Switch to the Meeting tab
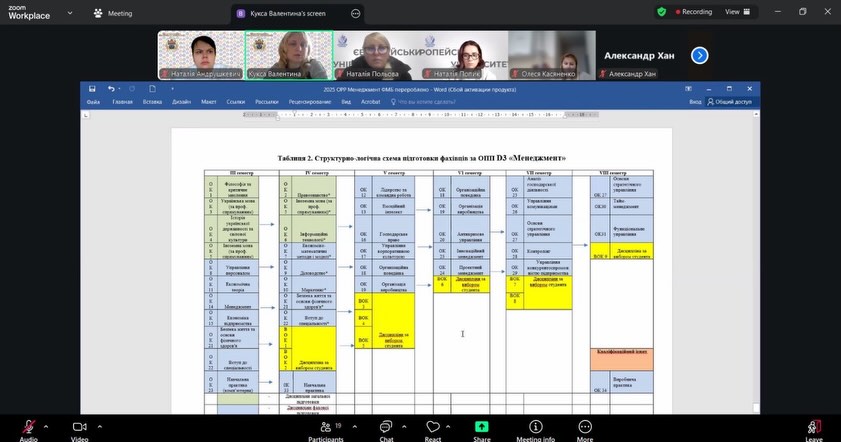The height and width of the screenshot is (442, 841). point(113,13)
